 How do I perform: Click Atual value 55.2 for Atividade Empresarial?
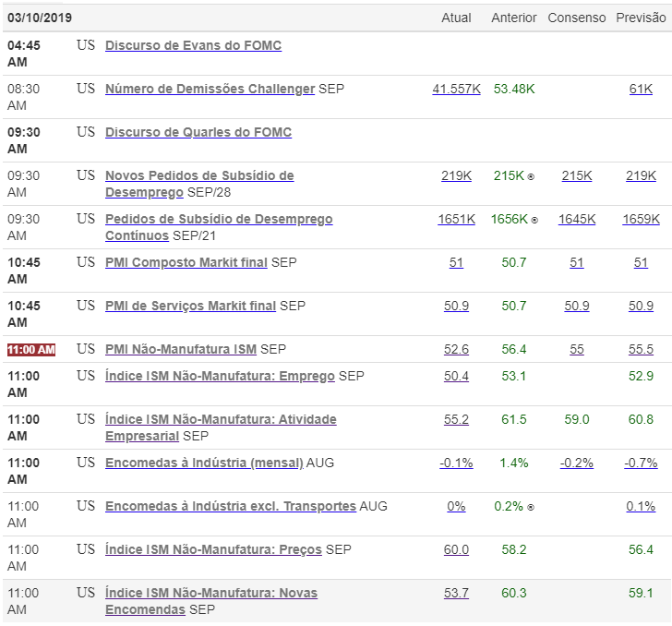(x=456, y=419)
